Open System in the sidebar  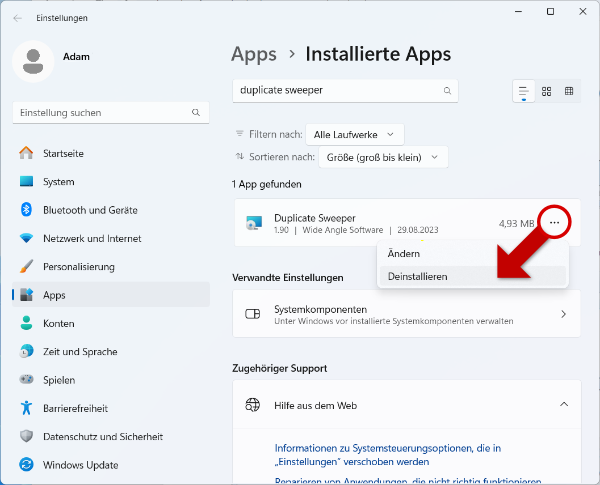pyautogui.click(x=111, y=181)
